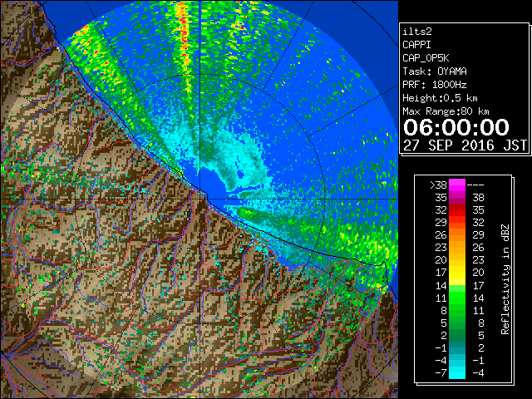Click the magenta >38 dBZ legend swatch
The height and width of the screenshot is (399, 532).
(x=457, y=185)
